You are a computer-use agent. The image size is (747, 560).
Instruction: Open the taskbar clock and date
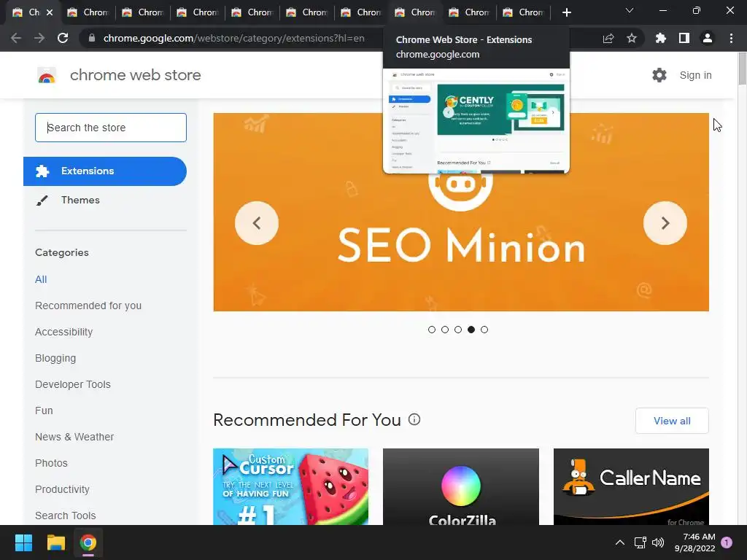[x=694, y=542]
